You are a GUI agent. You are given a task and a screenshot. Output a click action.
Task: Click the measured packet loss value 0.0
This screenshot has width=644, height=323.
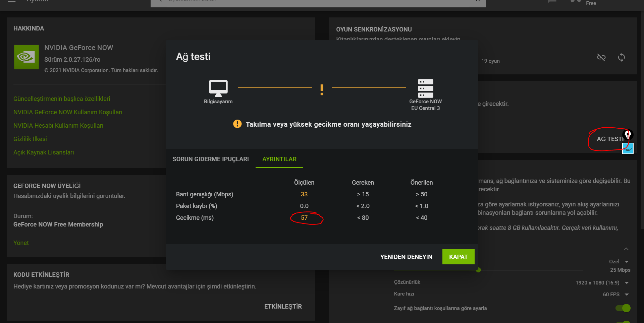tap(304, 206)
